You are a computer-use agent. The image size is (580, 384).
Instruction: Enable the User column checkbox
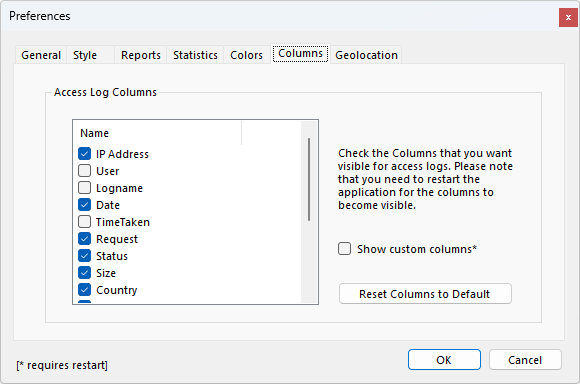pyautogui.click(x=84, y=171)
